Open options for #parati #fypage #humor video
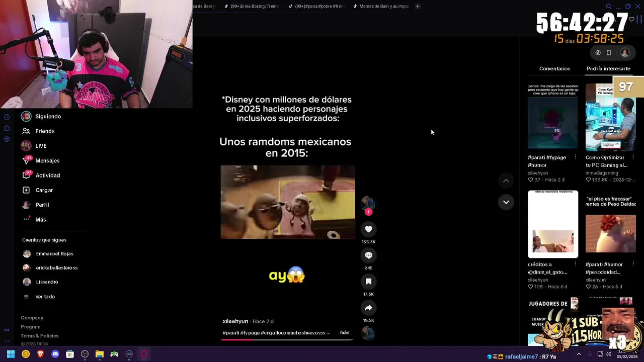This screenshot has height=362, width=644. (576, 157)
